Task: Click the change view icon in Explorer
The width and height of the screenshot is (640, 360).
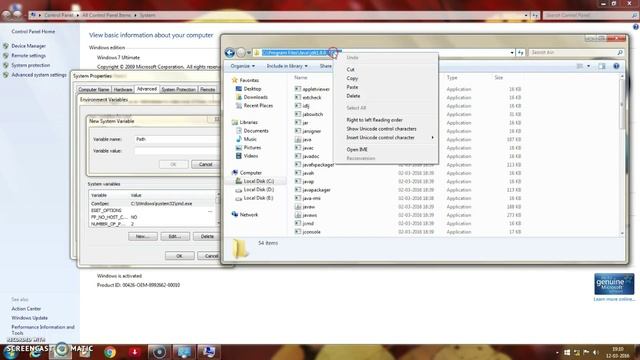Action: click(x=580, y=66)
